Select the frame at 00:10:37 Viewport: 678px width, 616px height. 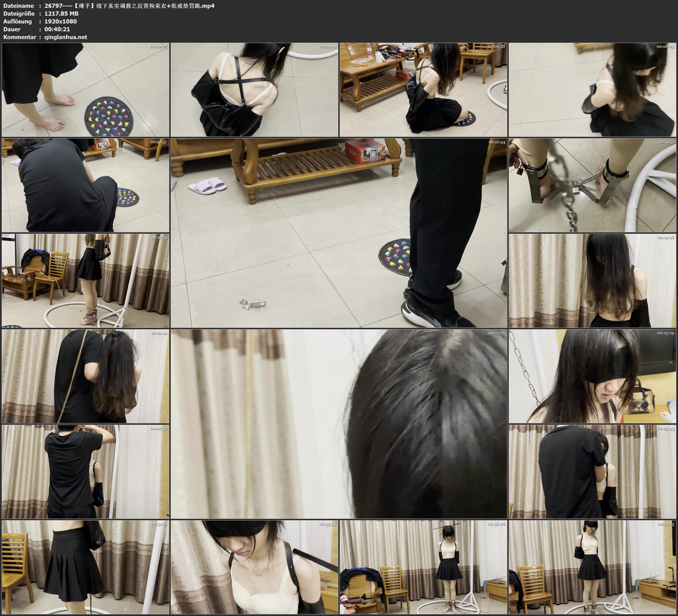tap(85, 185)
